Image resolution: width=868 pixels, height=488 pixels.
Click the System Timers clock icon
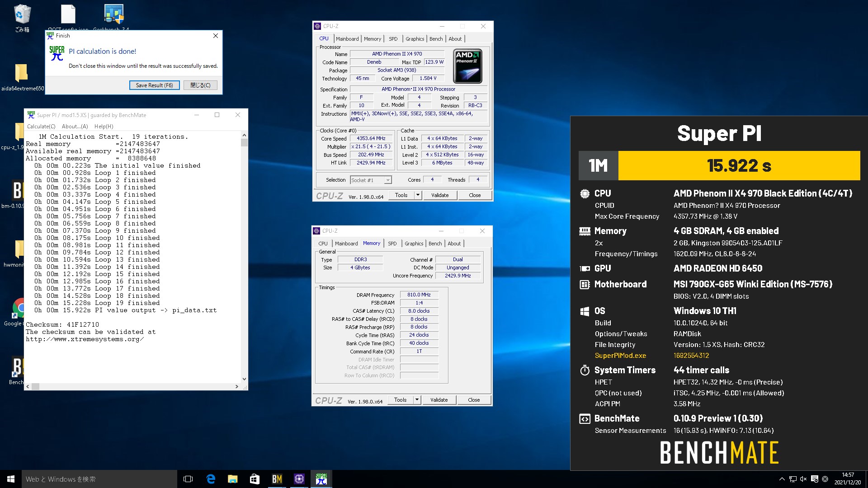click(585, 371)
